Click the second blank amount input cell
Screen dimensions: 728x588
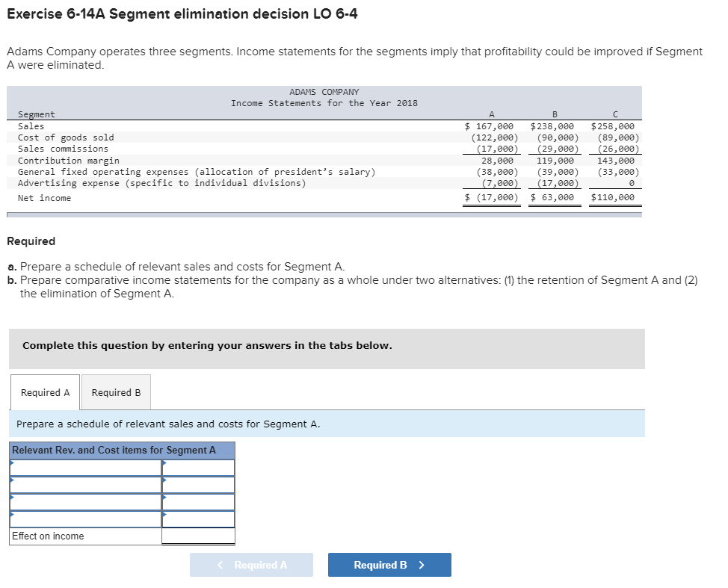pos(198,486)
